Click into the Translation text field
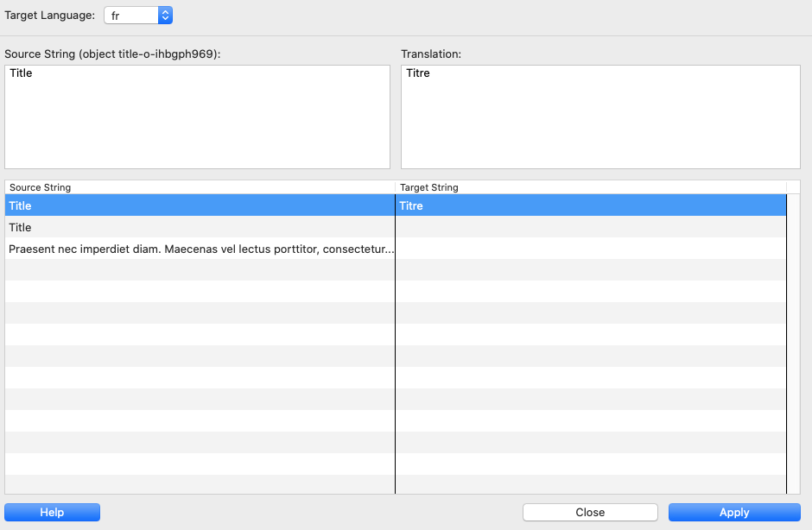Screen dimensions: 812x530 [600, 117]
